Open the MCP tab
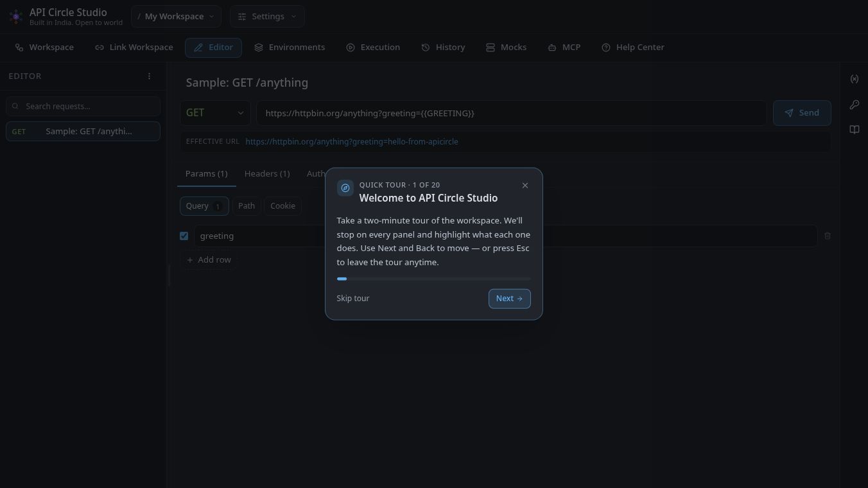Viewport: 868px width, 488px height. pos(564,48)
